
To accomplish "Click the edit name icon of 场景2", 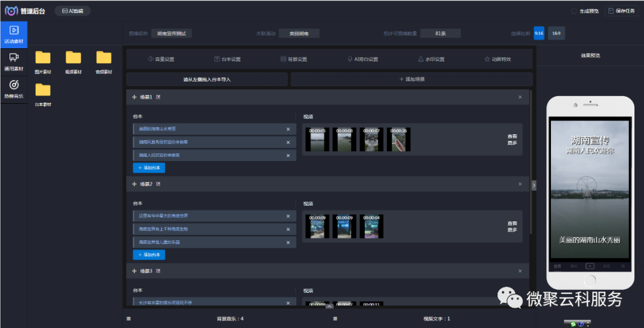I will 159,184.
